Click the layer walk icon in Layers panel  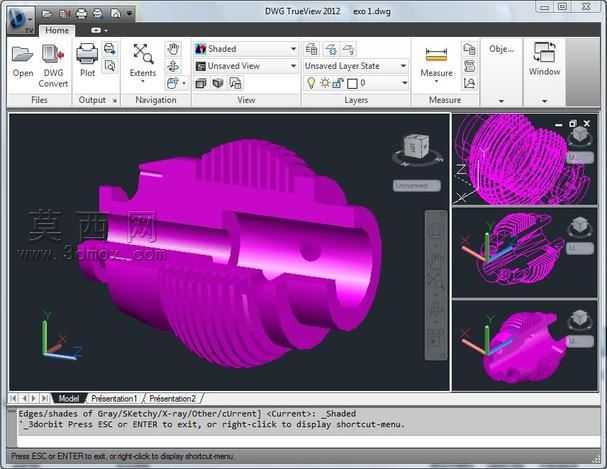331,49
